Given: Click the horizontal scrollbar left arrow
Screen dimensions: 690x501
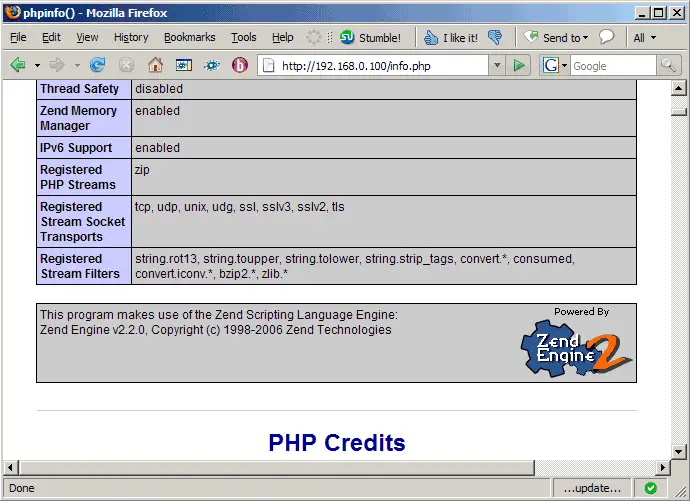Looking at the screenshot, I should [11, 467].
